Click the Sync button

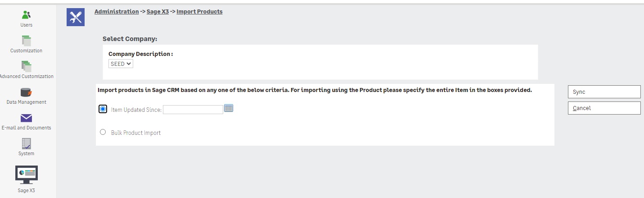pos(604,92)
